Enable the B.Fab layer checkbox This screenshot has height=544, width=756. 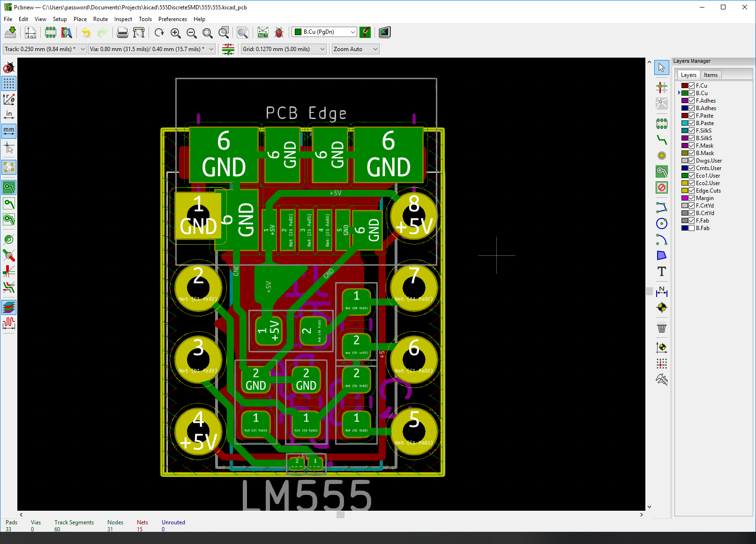pyautogui.click(x=691, y=228)
